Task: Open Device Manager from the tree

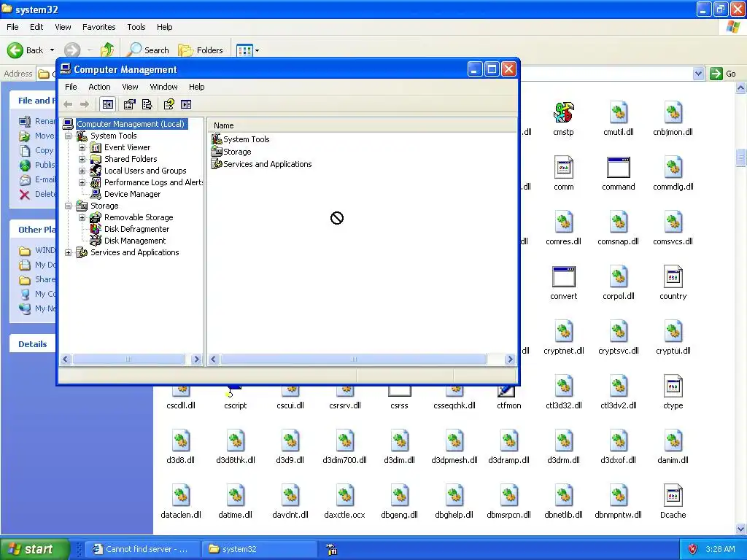Action: click(x=133, y=194)
